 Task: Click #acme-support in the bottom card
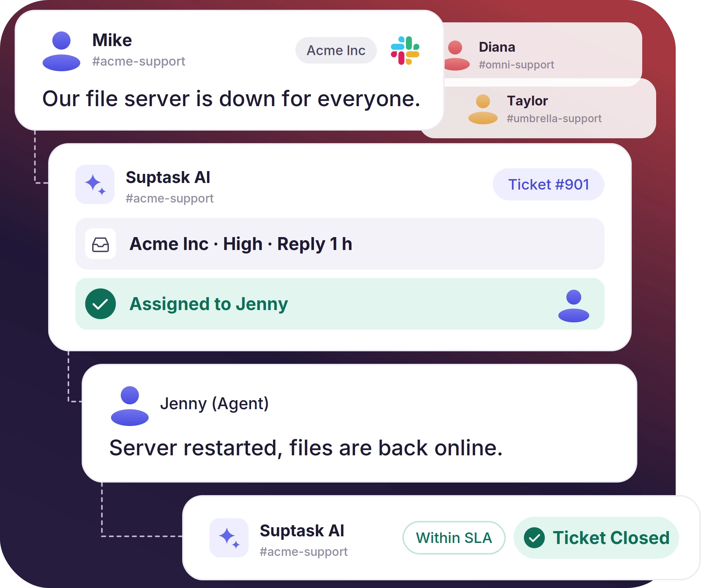tap(304, 552)
